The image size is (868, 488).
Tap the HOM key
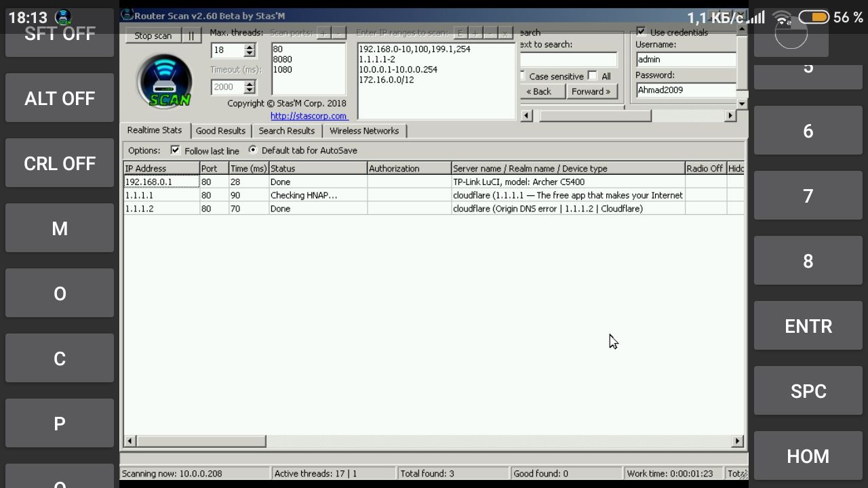808,456
